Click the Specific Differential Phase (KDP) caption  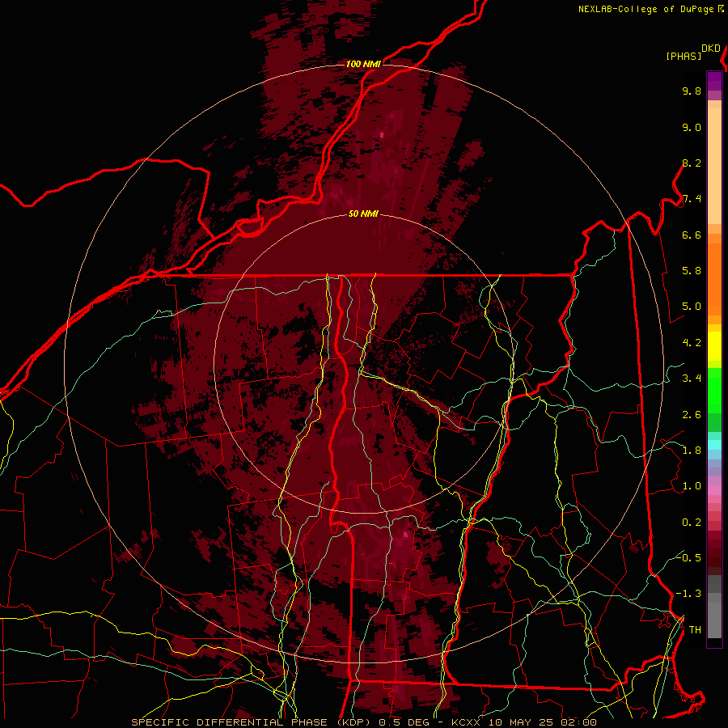point(252,722)
